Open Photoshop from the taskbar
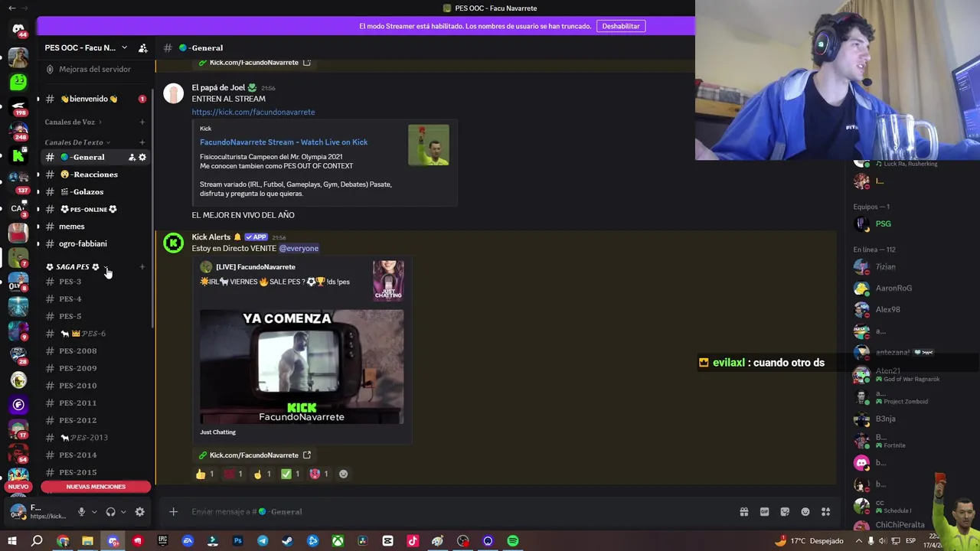This screenshot has height=551, width=980. [237, 541]
